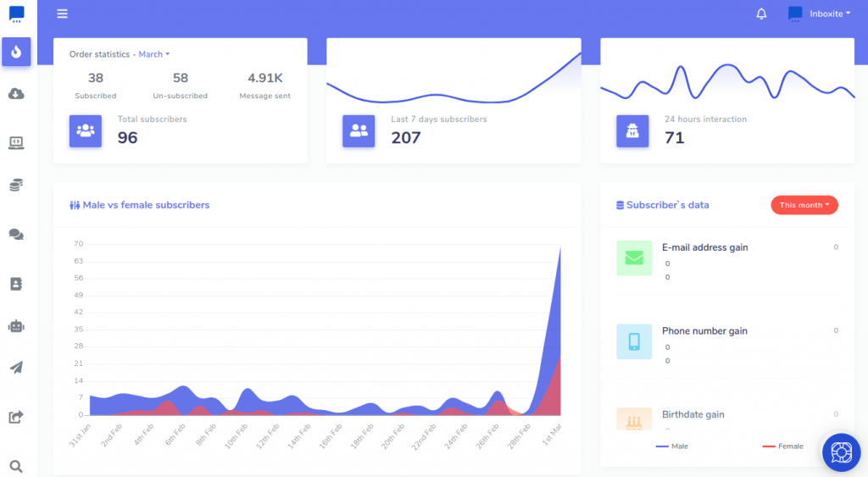This screenshot has width=868, height=477.
Task: Click the Phone number gain label
Action: pyautogui.click(x=704, y=331)
